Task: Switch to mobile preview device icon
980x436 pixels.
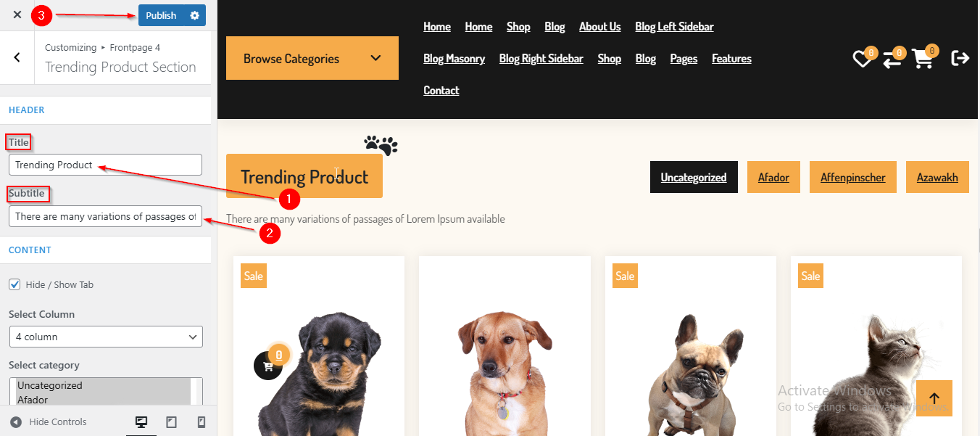Action: click(202, 422)
